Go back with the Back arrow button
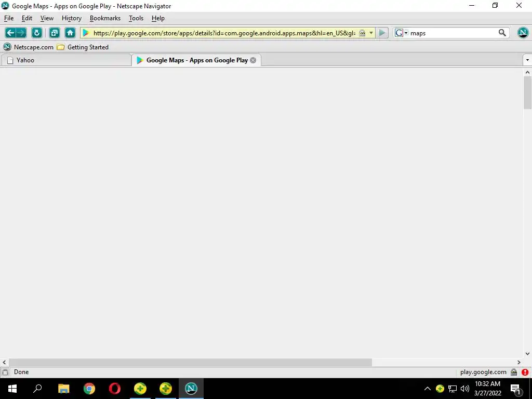 pos(10,33)
